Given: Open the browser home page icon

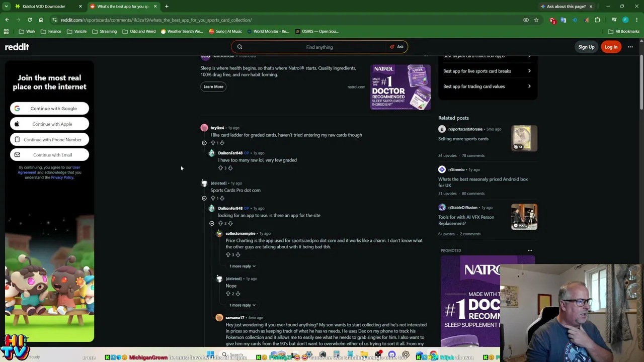Looking at the screenshot, I should click(41, 20).
